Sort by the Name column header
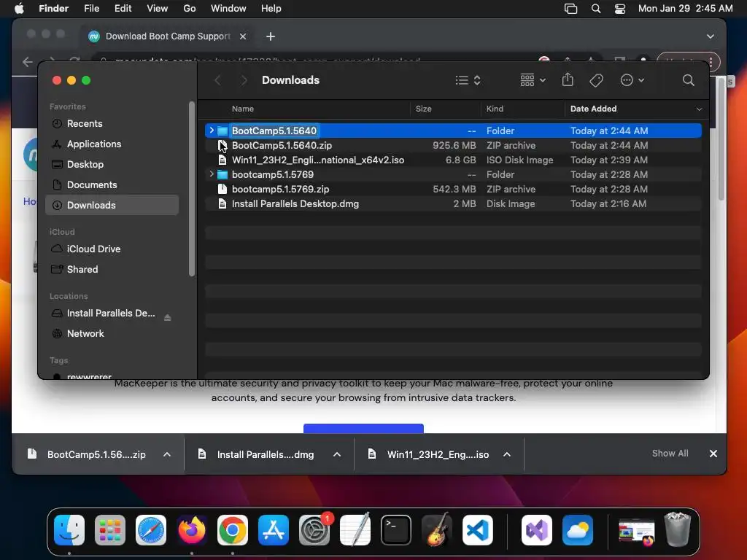The height and width of the screenshot is (560, 747). 242,109
